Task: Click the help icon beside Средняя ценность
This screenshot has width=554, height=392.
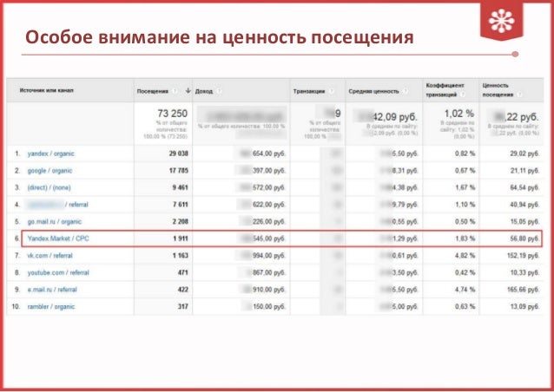Action: [406, 91]
